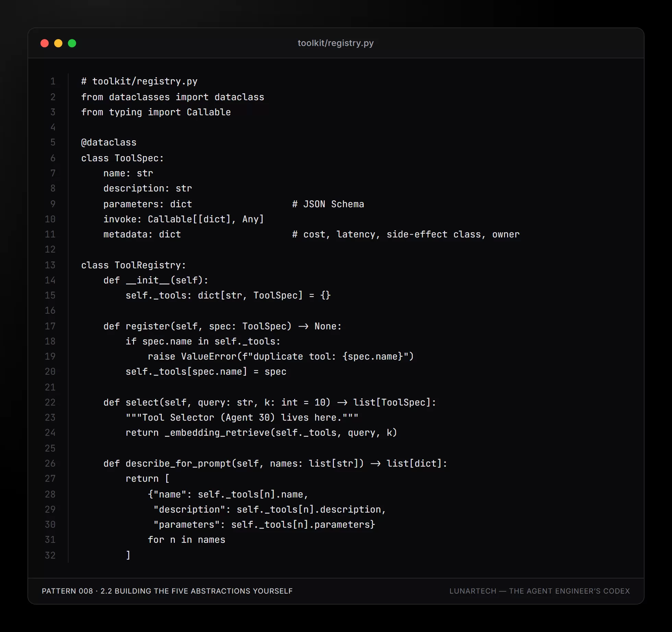This screenshot has height=632, width=672.
Task: Click the 'return [' line
Action: [148, 479]
